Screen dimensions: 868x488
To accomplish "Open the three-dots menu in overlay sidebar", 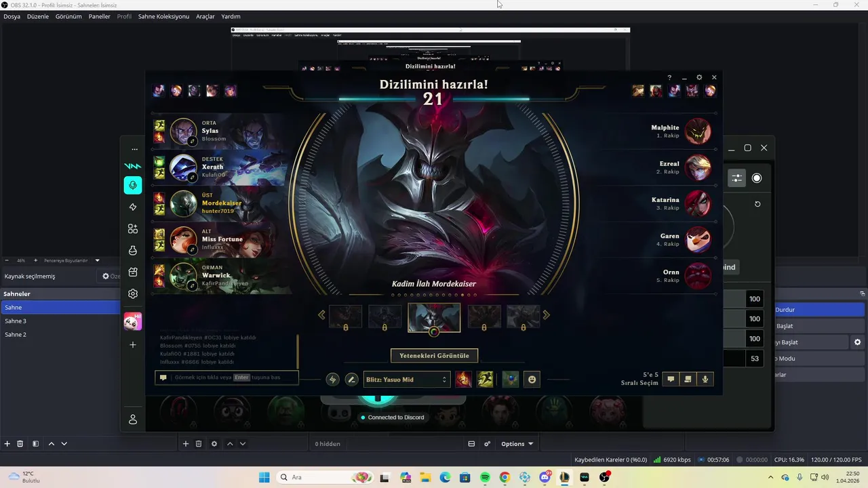I will [x=134, y=149].
